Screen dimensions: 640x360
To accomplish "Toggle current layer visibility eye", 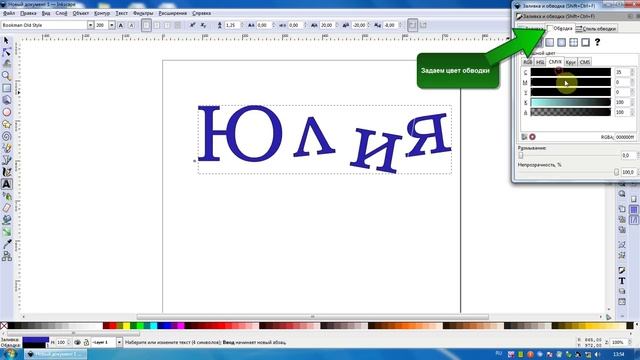I will click(77, 342).
